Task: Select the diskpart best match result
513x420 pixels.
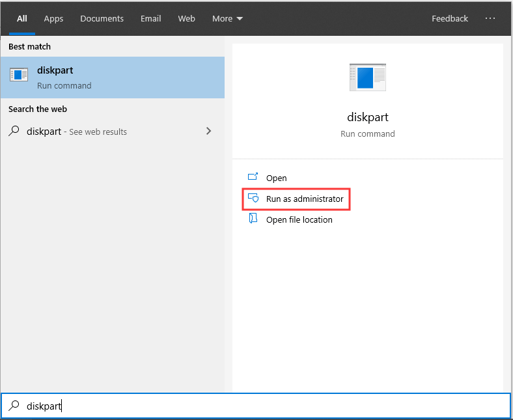Action: tap(113, 77)
